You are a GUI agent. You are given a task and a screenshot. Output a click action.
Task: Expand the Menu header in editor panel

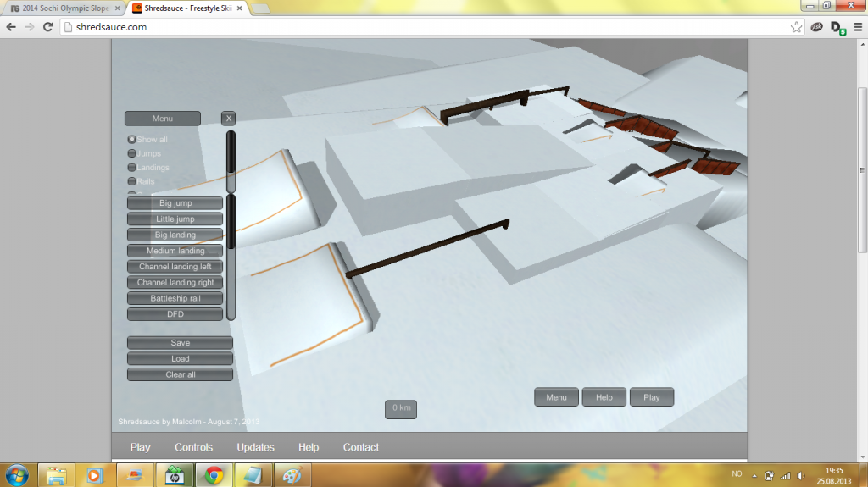[163, 119]
